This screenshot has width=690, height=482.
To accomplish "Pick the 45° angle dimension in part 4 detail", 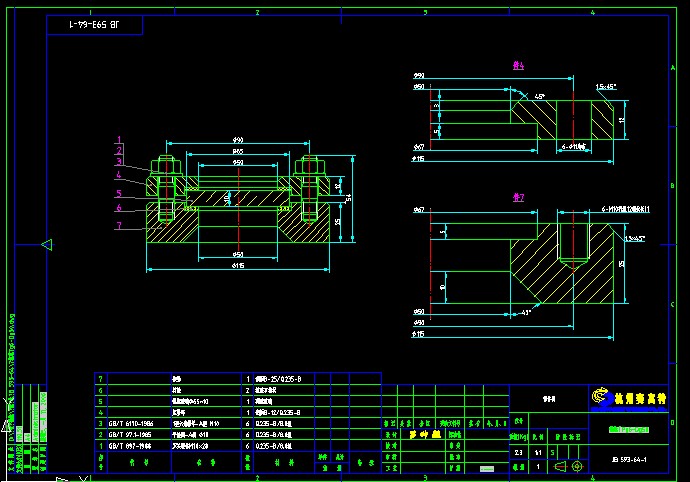I will [539, 97].
